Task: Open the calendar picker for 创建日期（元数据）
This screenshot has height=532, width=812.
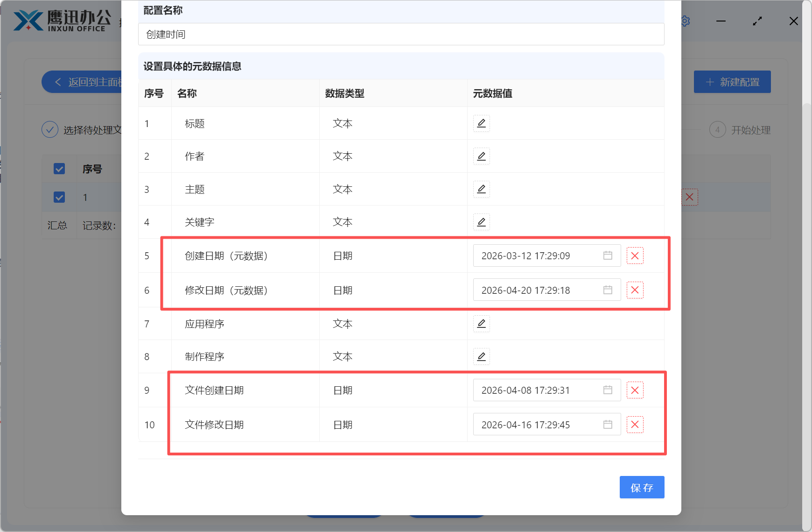Action: 608,255
